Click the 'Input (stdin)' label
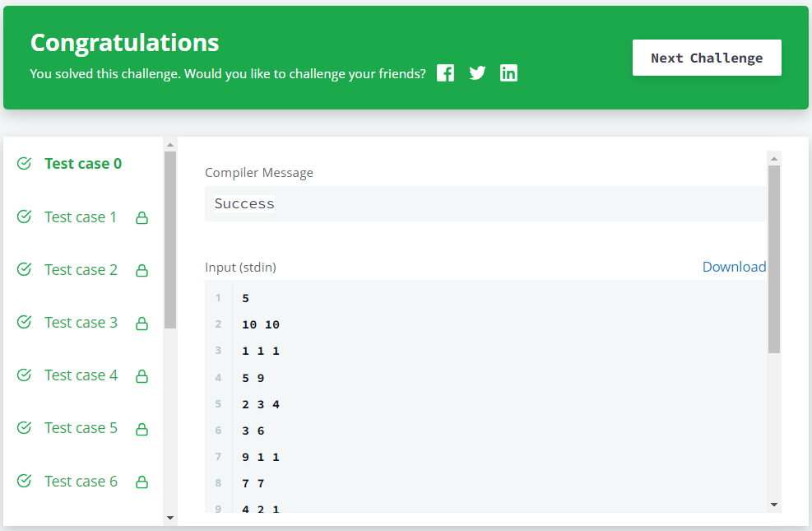Image resolution: width=812 pixels, height=531 pixels. (x=240, y=268)
